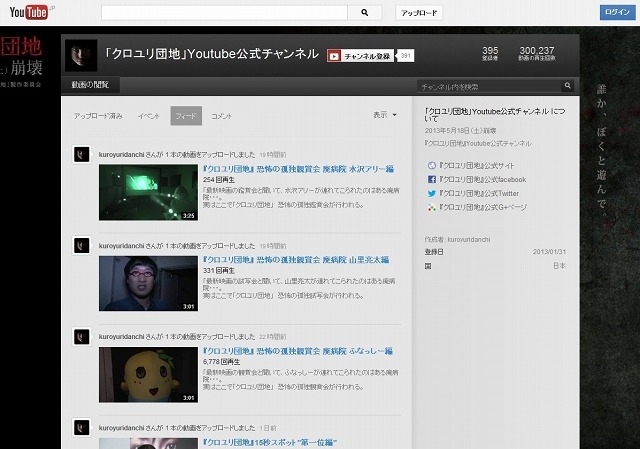Click the magnifier search button in the top bar

365,13
